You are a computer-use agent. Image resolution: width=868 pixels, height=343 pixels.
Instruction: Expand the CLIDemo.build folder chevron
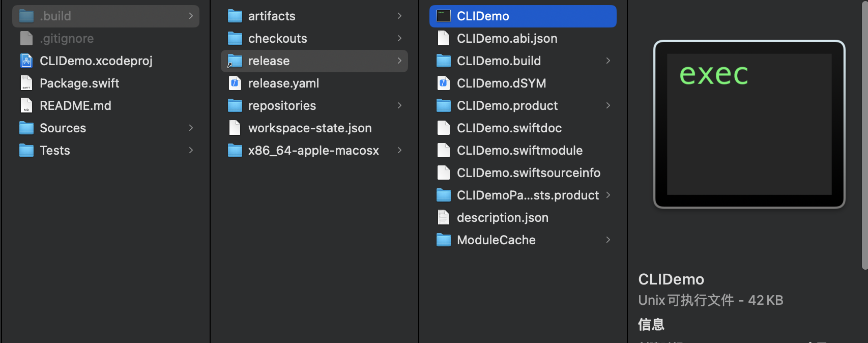(608, 61)
